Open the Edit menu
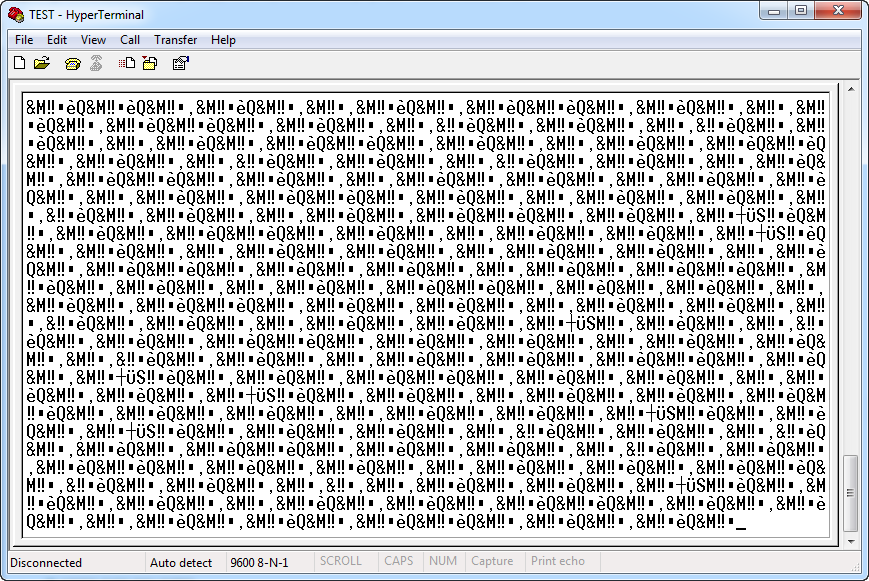The height and width of the screenshot is (581, 869). coord(57,40)
